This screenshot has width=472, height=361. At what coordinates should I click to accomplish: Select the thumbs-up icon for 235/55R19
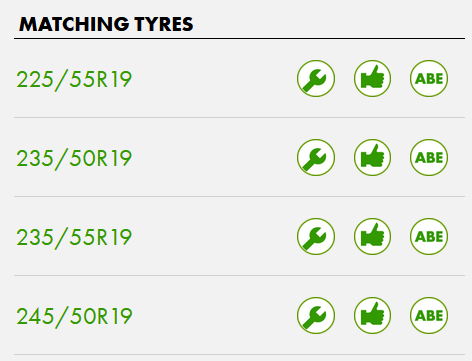pyautogui.click(x=372, y=237)
